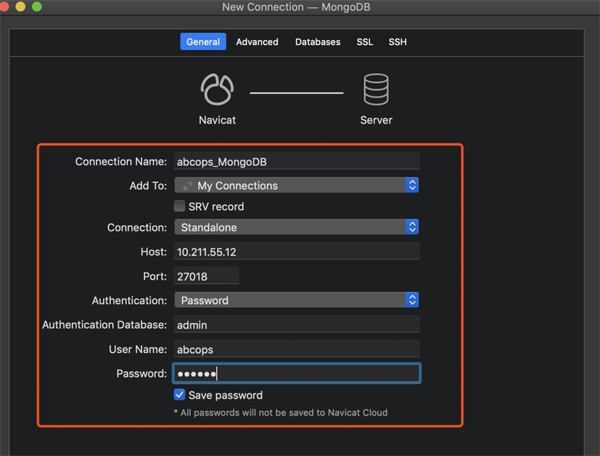Click the User Name field
This screenshot has width=600, height=456.
point(297,349)
